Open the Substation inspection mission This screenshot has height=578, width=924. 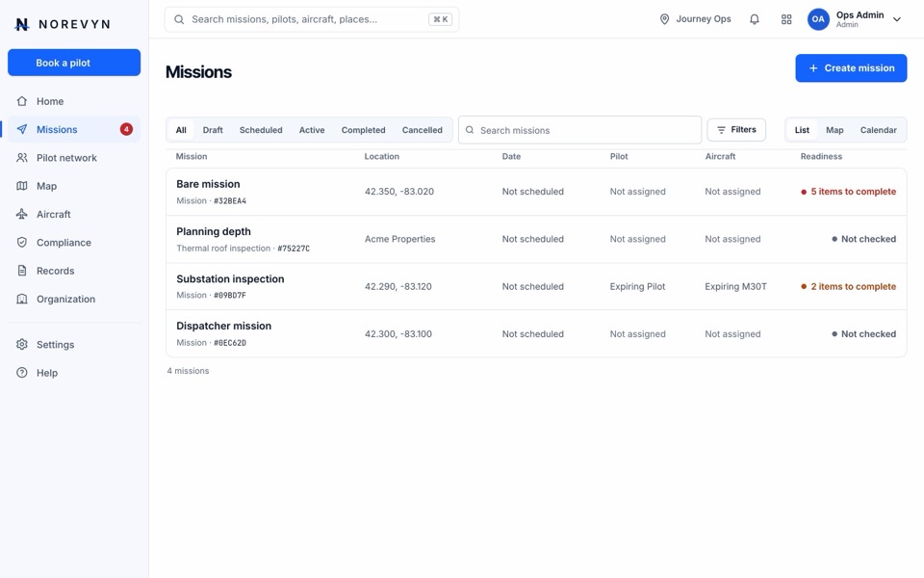point(536,287)
